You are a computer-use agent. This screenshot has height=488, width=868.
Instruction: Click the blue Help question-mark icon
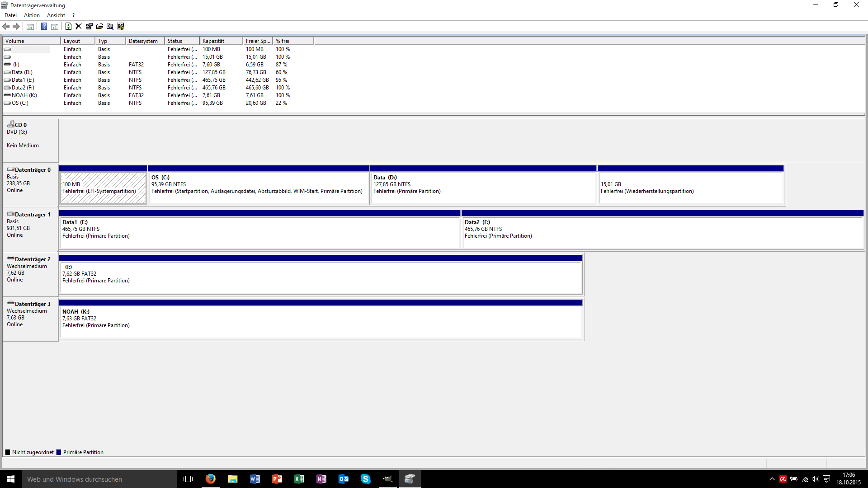44,26
